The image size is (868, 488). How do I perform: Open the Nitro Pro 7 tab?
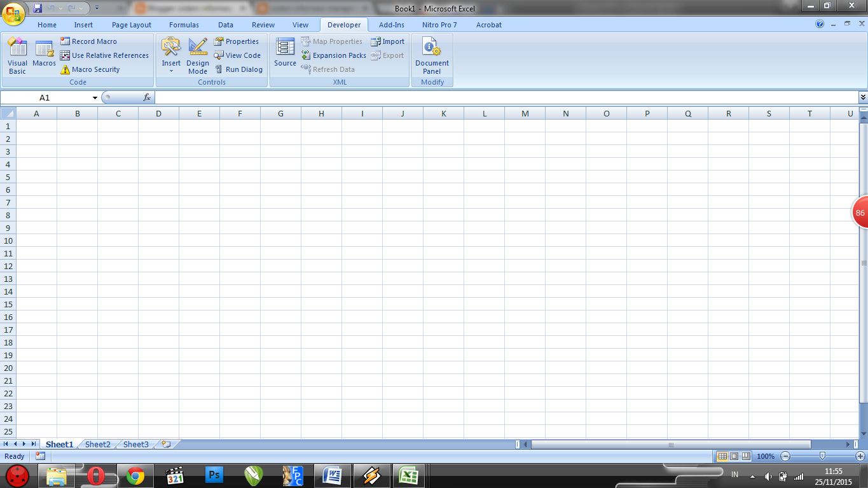pyautogui.click(x=439, y=25)
